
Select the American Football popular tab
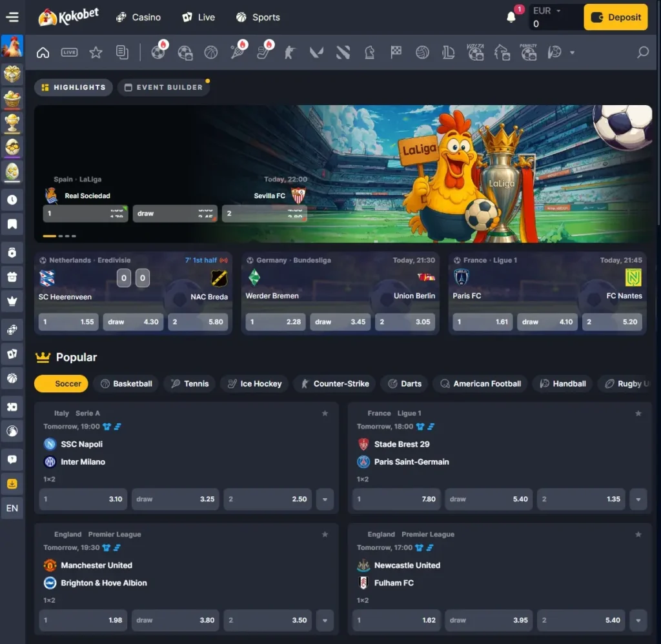(x=480, y=383)
